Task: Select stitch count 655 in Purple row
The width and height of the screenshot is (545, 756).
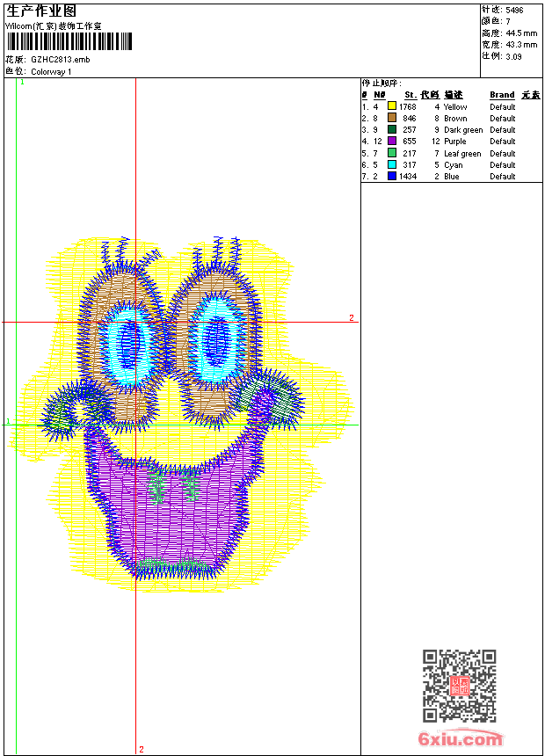Action: tap(410, 142)
